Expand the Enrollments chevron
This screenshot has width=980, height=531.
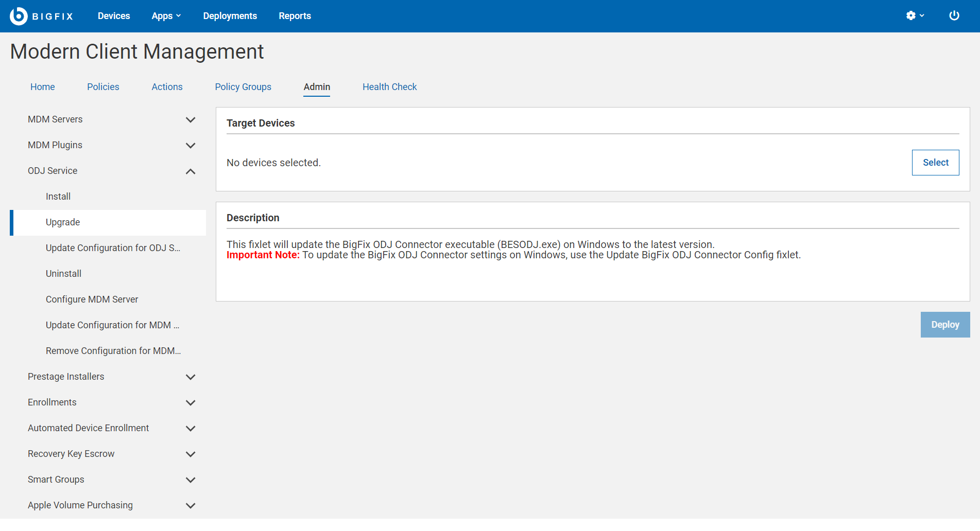(x=190, y=403)
